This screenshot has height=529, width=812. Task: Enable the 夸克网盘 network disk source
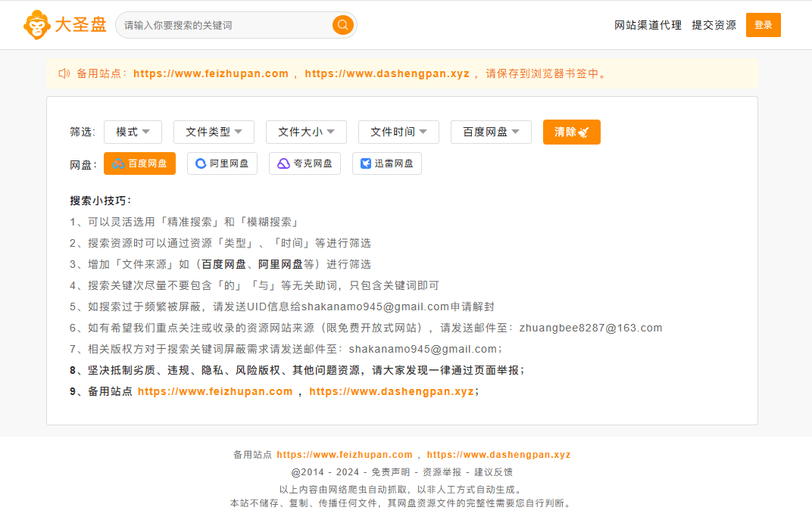(x=304, y=163)
